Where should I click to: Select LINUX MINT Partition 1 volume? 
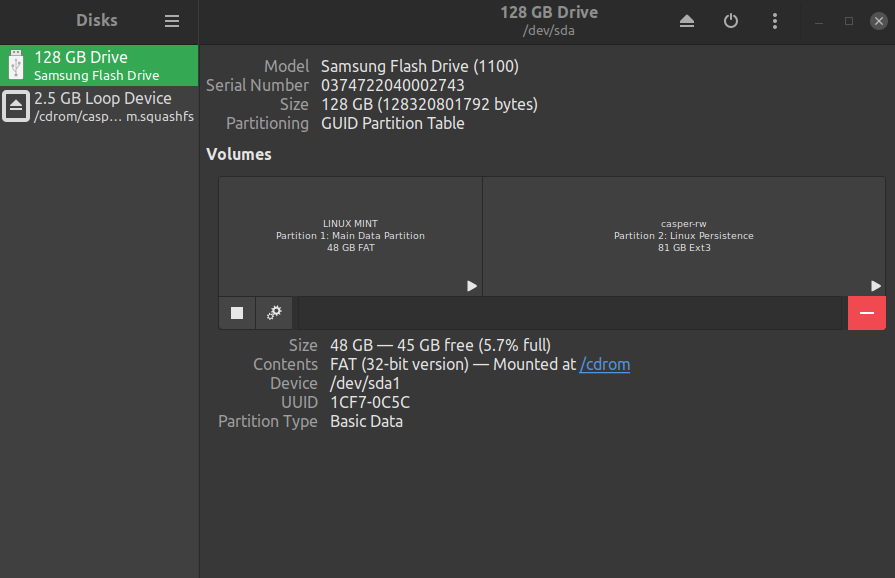(350, 236)
